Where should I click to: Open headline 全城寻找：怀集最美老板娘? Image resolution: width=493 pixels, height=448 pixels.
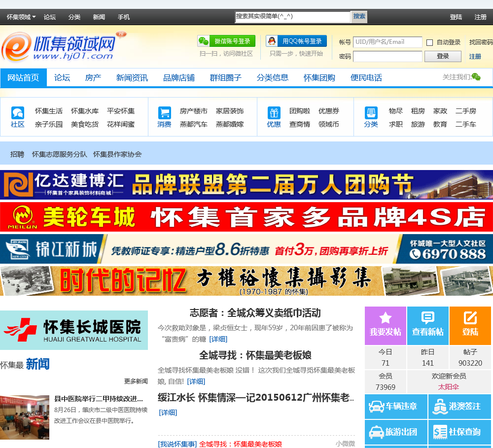pyautogui.click(x=255, y=355)
